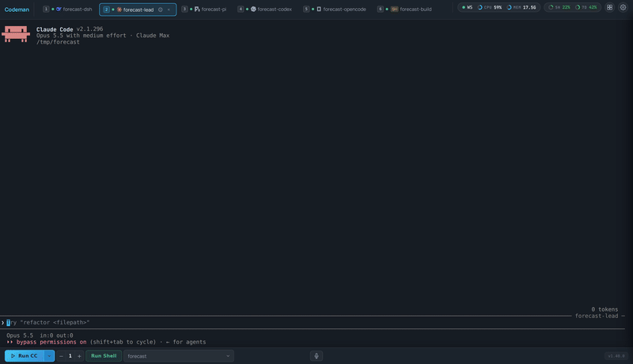
Task: Open the grid layout view icon
Action: 609,7
